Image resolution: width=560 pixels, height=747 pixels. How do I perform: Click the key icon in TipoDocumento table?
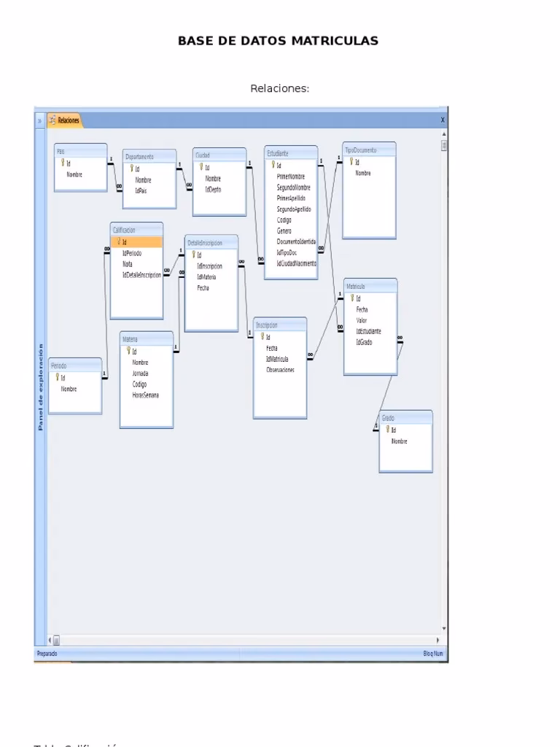(351, 161)
